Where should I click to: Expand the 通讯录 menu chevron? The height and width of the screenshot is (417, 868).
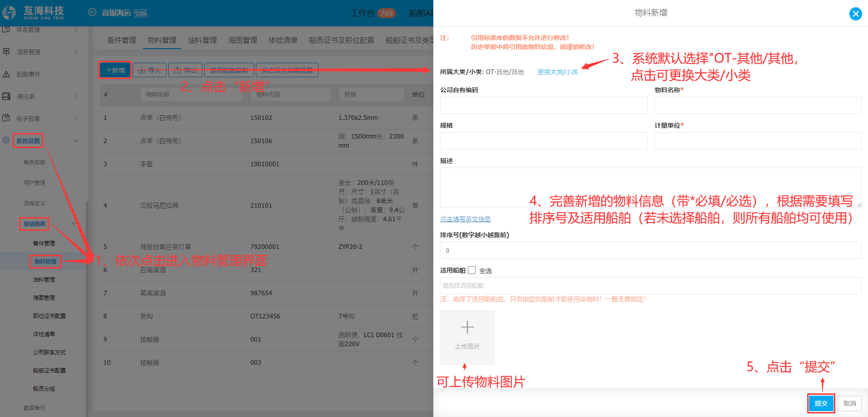pyautogui.click(x=76, y=96)
